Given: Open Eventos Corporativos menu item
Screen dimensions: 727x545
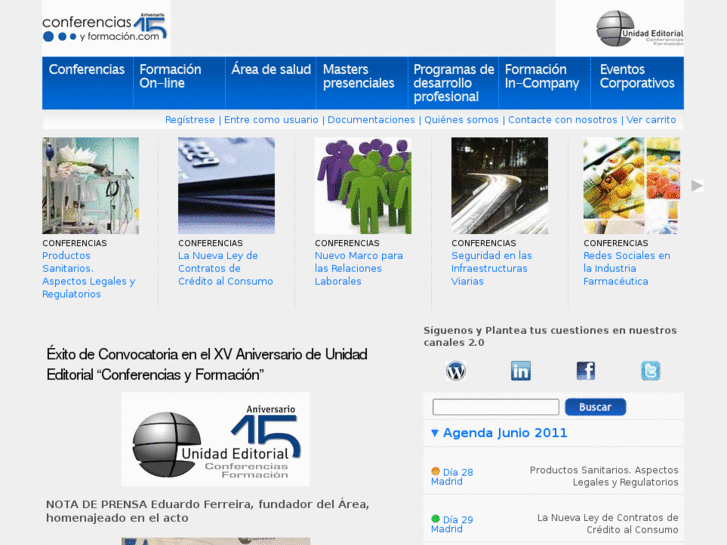Looking at the screenshot, I should (637, 76).
